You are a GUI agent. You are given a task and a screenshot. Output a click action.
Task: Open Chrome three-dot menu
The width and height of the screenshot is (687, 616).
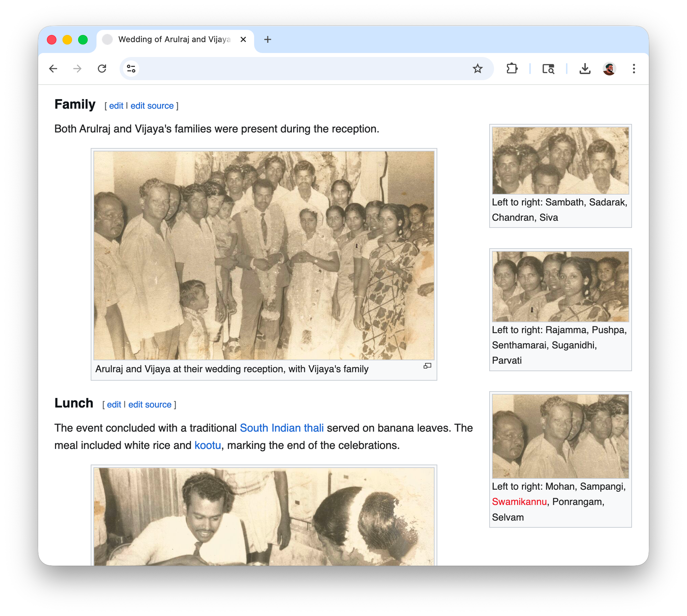click(634, 69)
